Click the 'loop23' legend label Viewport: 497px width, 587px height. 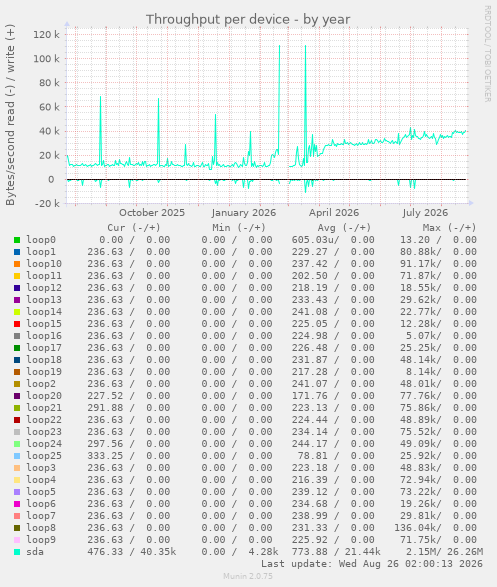44,432
